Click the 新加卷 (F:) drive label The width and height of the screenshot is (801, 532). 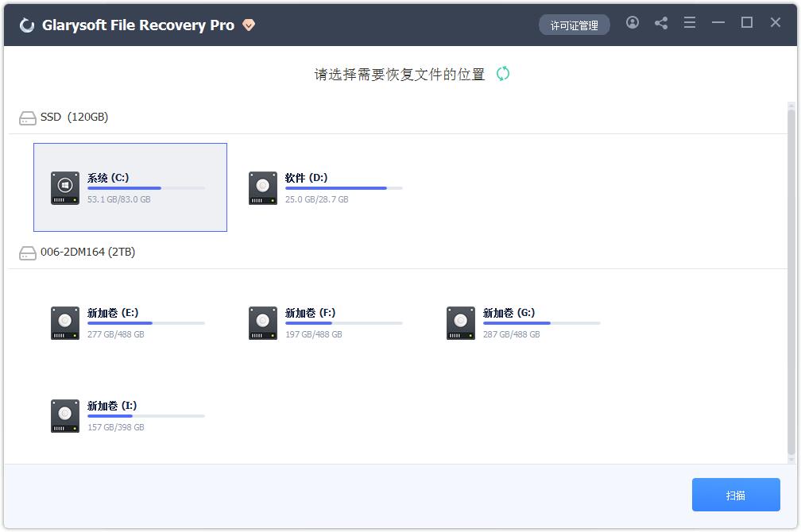tap(310, 313)
